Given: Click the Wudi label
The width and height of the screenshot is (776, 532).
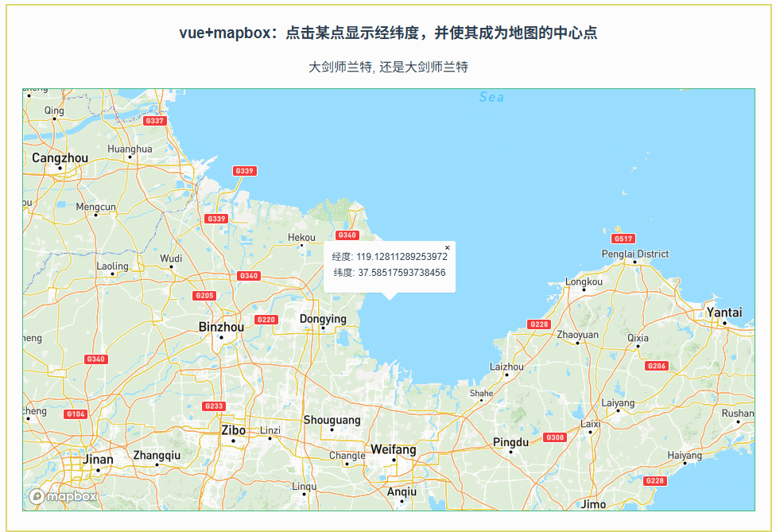Looking at the screenshot, I should point(171,258).
